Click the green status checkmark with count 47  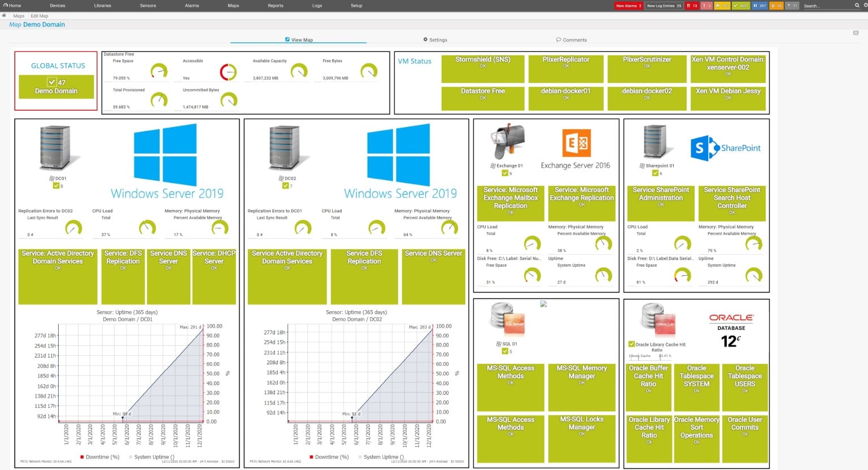[x=52, y=82]
